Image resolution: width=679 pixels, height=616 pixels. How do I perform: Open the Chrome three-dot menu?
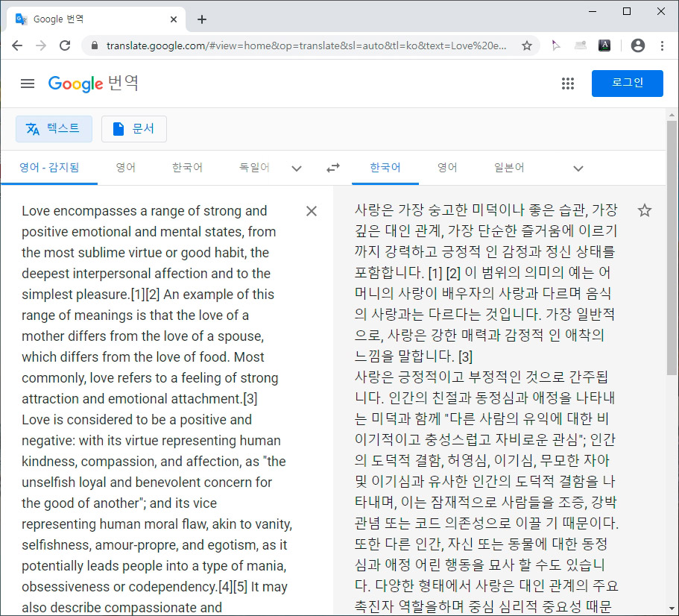pos(662,45)
